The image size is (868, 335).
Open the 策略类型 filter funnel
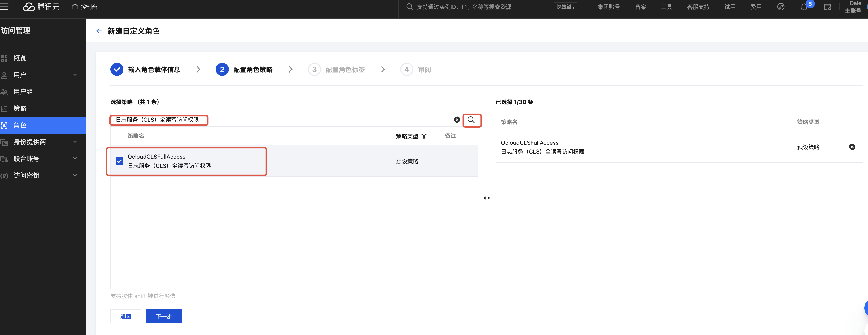424,136
